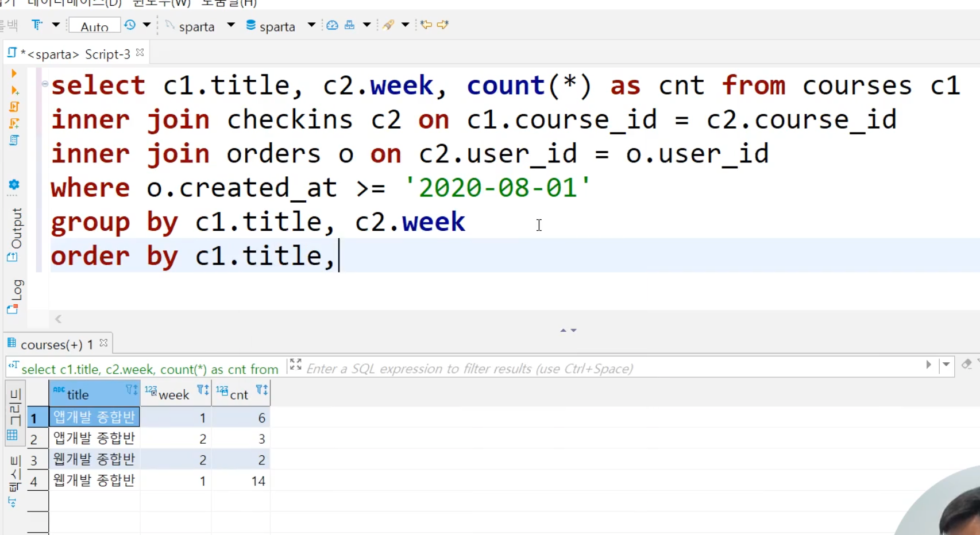
Task: Select the courses(+) 1 result tab
Action: [56, 344]
